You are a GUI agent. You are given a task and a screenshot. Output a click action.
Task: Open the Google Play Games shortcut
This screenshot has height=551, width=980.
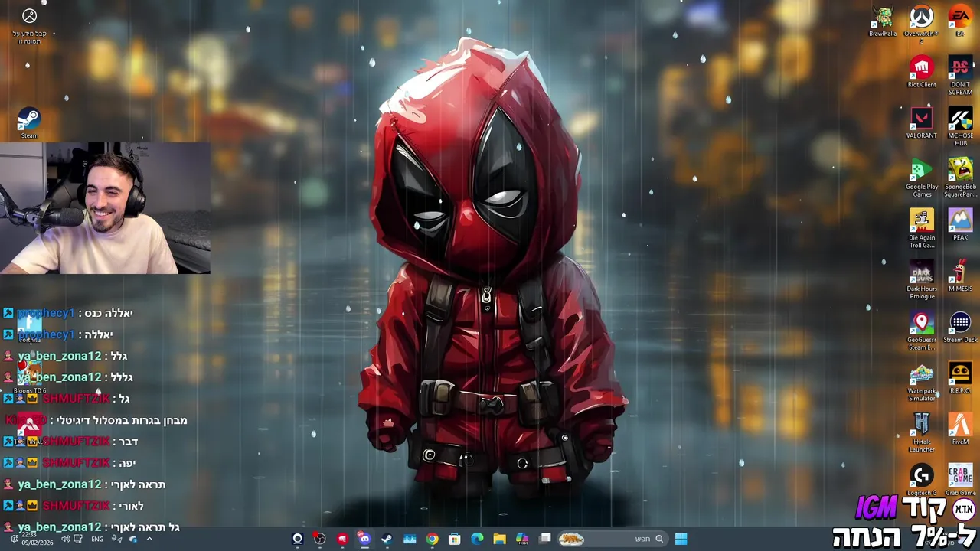tap(922, 178)
